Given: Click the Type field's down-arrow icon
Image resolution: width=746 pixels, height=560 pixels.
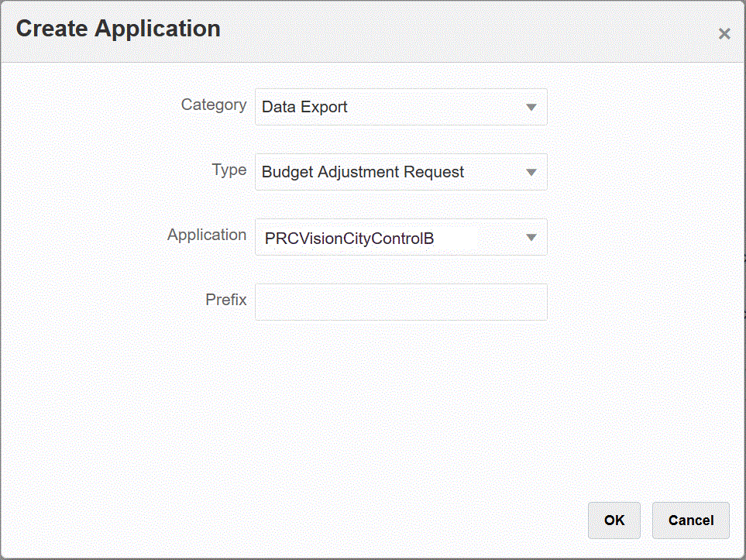Looking at the screenshot, I should 531,172.
